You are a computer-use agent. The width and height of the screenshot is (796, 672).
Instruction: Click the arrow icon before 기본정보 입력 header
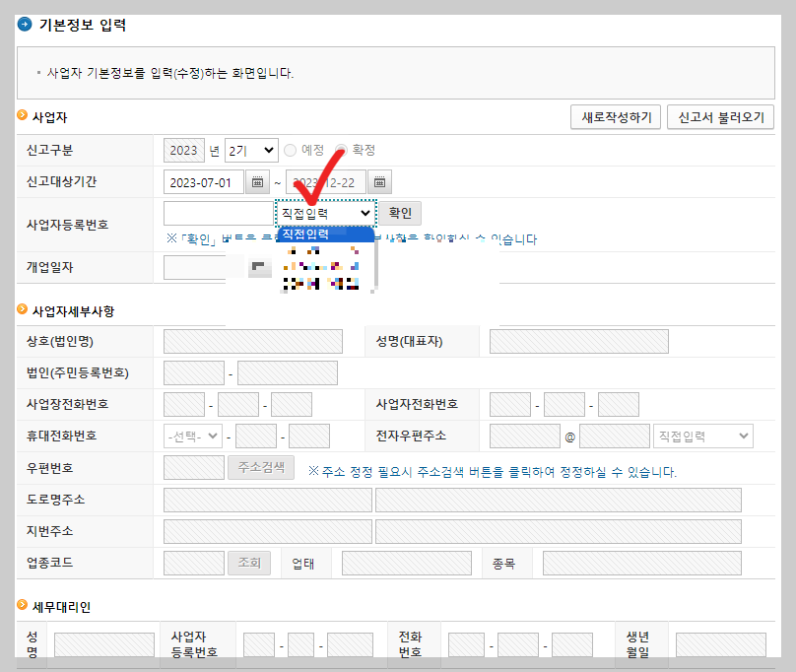(25, 28)
